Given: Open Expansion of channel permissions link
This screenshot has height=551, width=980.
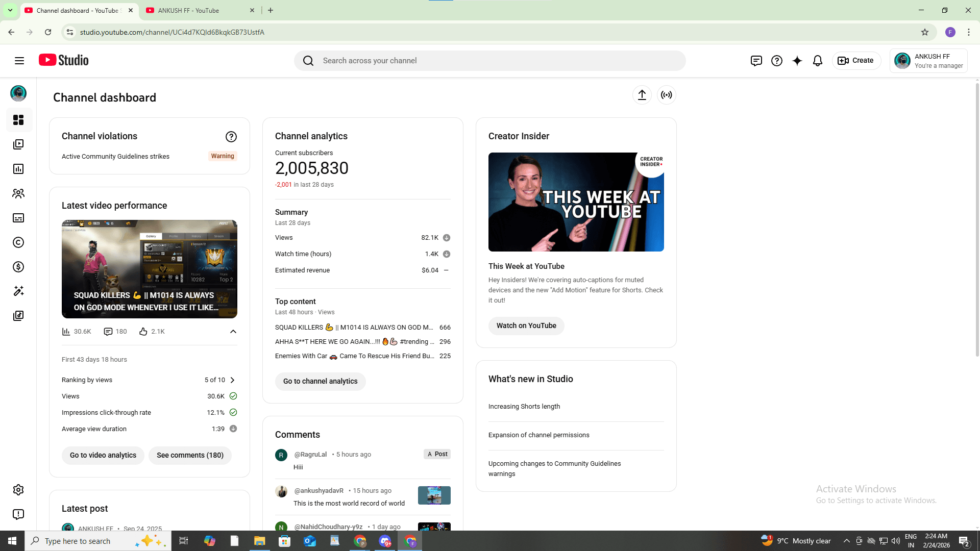Looking at the screenshot, I should 539,435.
